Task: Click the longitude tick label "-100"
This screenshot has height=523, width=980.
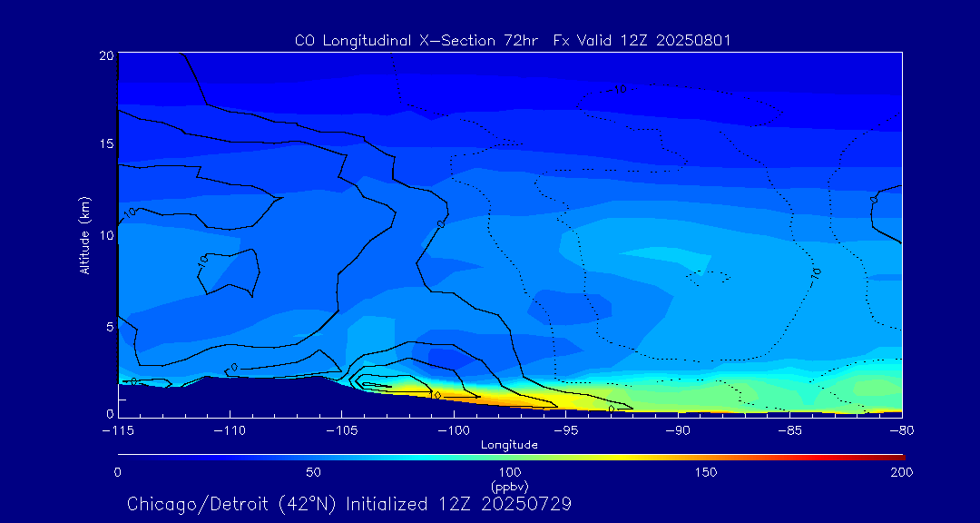Action: click(x=454, y=431)
